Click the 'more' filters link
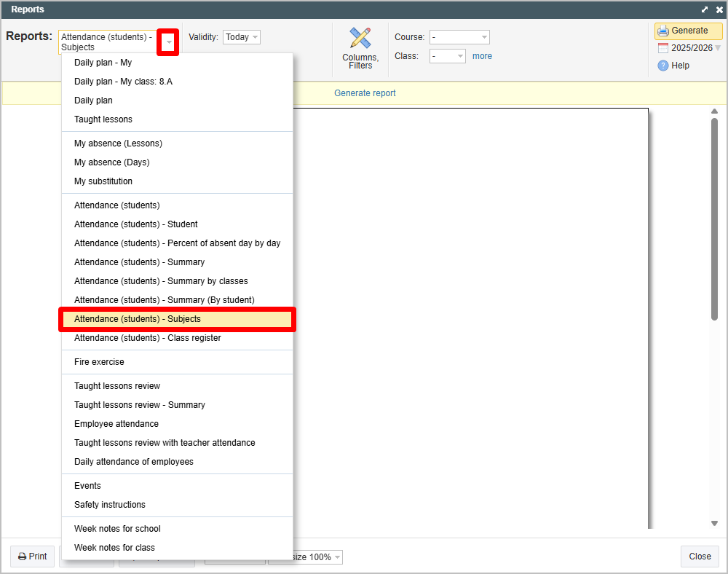 [x=482, y=56]
